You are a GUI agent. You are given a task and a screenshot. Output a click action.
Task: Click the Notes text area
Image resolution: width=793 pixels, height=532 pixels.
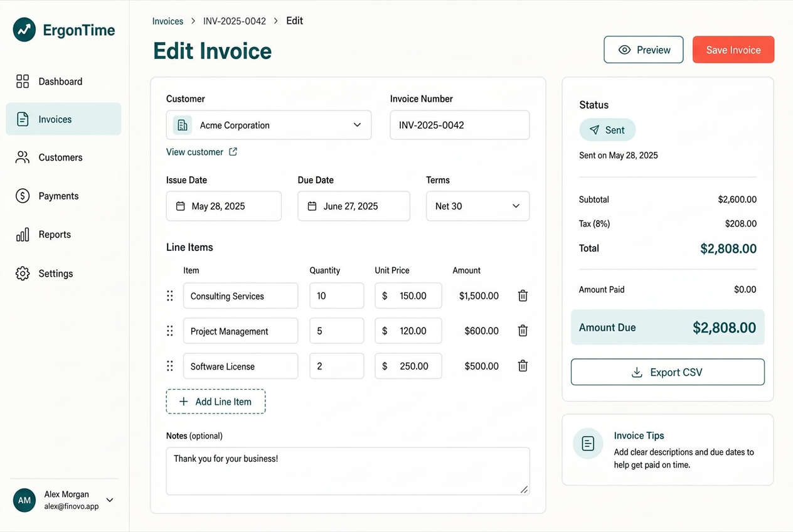point(348,471)
